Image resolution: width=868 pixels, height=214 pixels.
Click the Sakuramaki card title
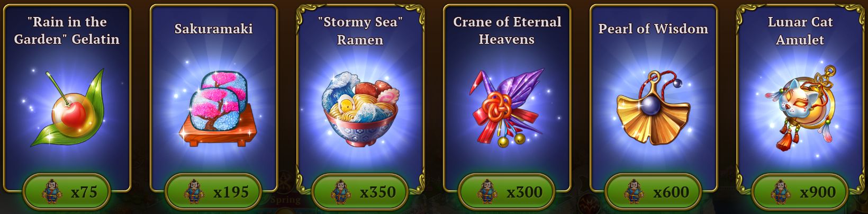click(x=213, y=28)
